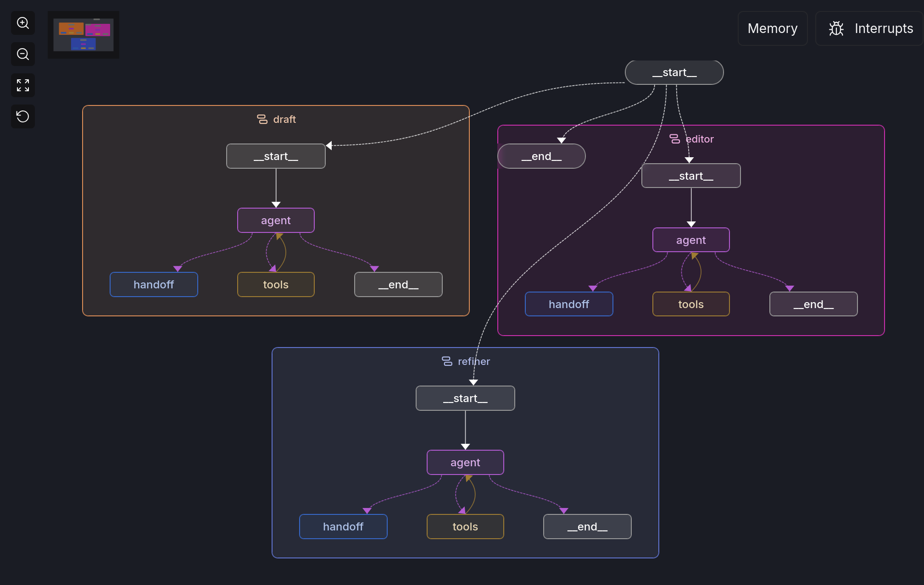Click the fit-to-view icon

(22, 85)
